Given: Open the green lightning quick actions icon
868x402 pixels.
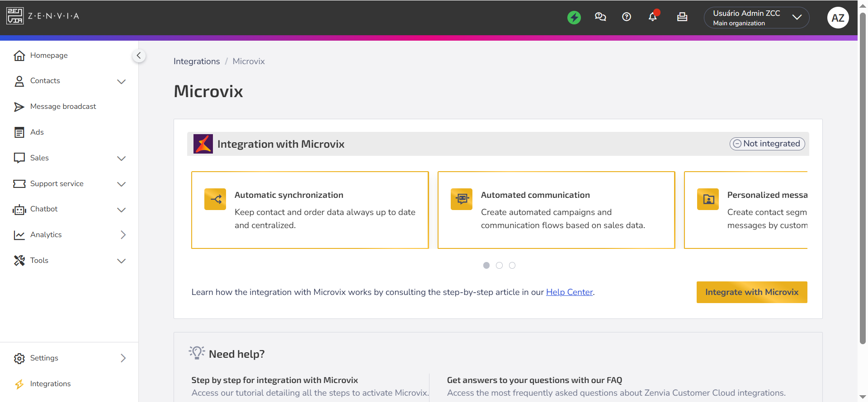Looking at the screenshot, I should point(574,17).
